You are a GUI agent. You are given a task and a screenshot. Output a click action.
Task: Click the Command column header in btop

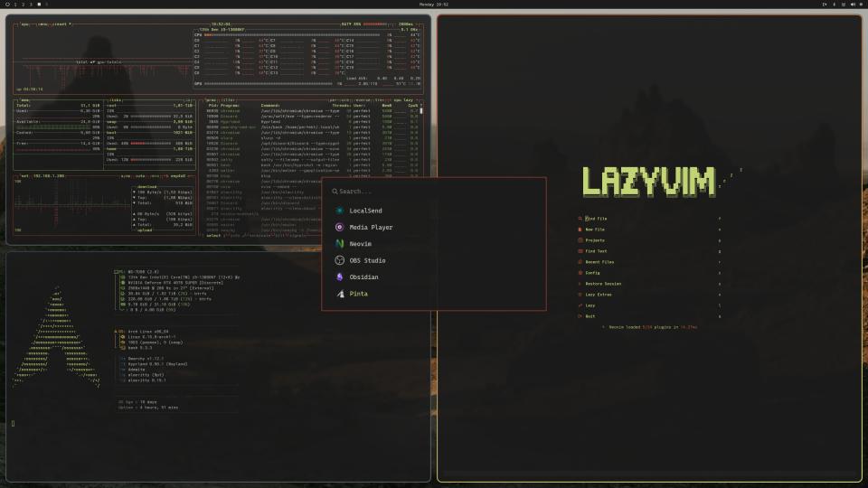pyautogui.click(x=270, y=106)
